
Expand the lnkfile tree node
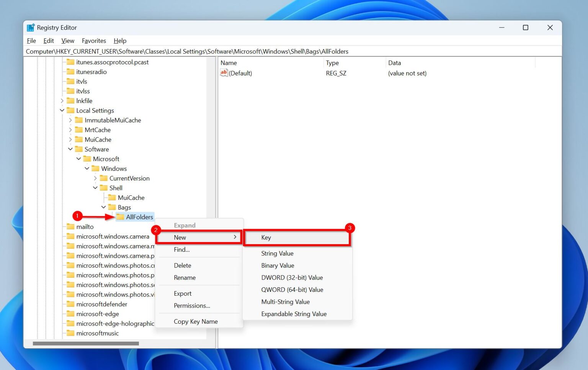(x=62, y=100)
